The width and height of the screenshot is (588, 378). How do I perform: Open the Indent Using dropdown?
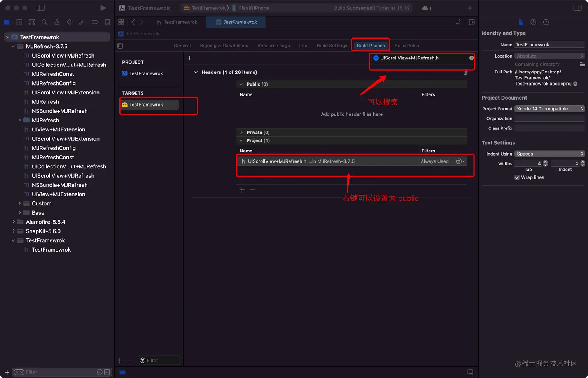(549, 154)
